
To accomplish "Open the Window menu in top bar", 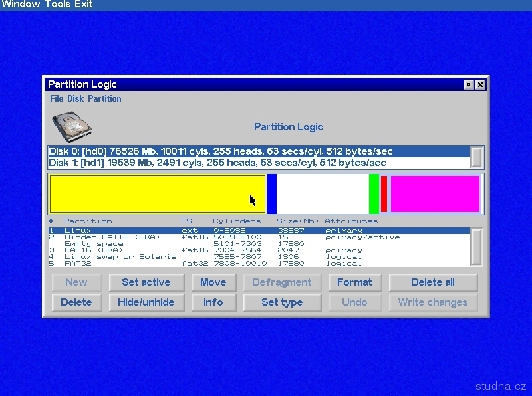I will pos(21,5).
